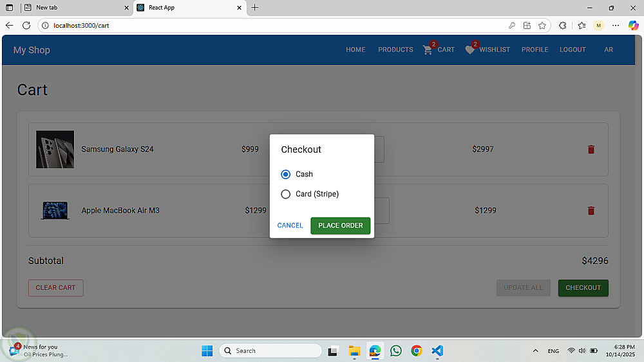Click the page vertical scrollbar
The width and height of the screenshot is (644, 362).
coord(639,186)
